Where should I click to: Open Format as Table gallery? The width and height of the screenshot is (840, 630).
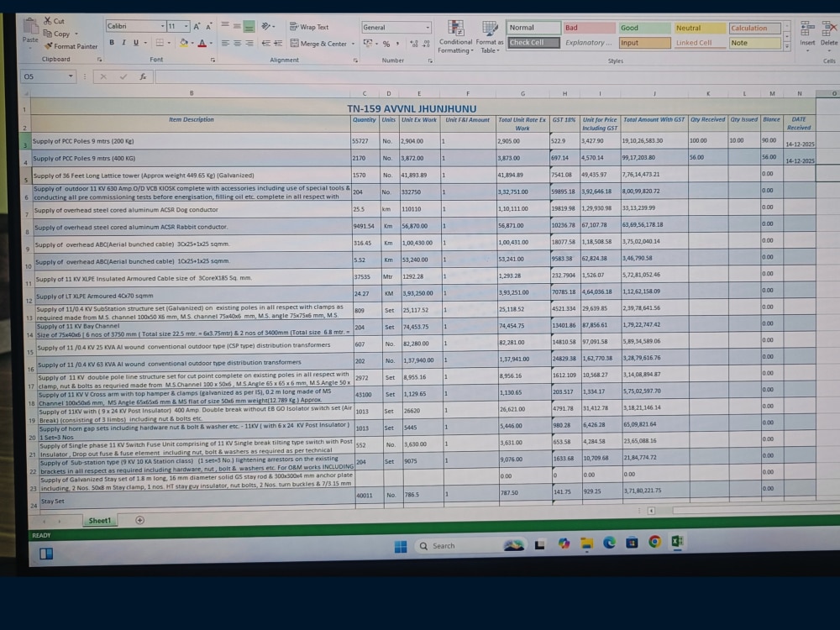490,37
